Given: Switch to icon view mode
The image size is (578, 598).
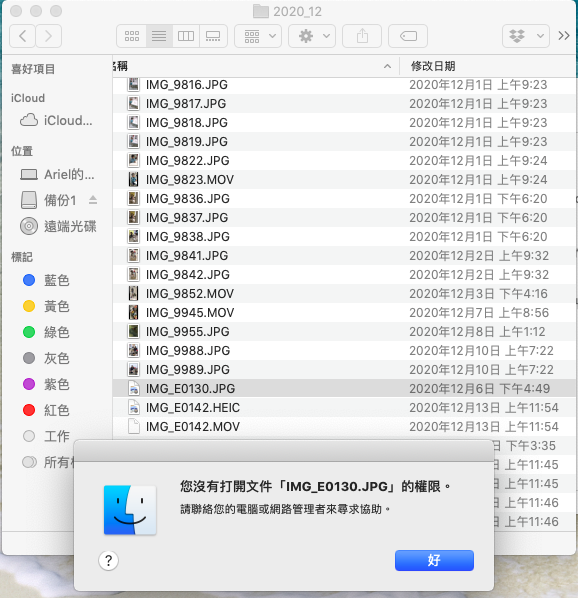Looking at the screenshot, I should (x=132, y=36).
